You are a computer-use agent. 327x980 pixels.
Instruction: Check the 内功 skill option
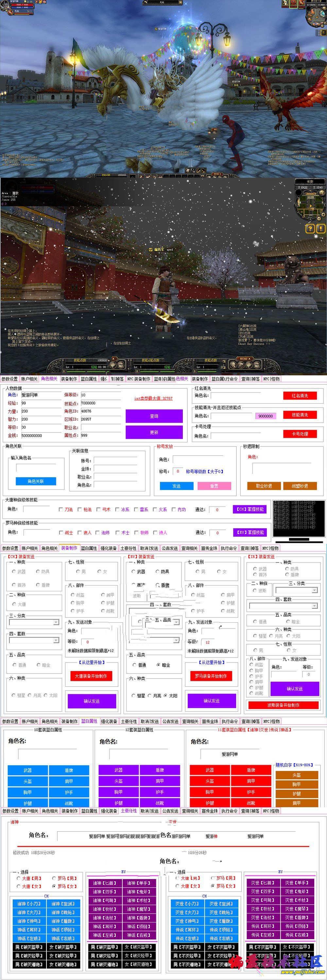click(174, 509)
